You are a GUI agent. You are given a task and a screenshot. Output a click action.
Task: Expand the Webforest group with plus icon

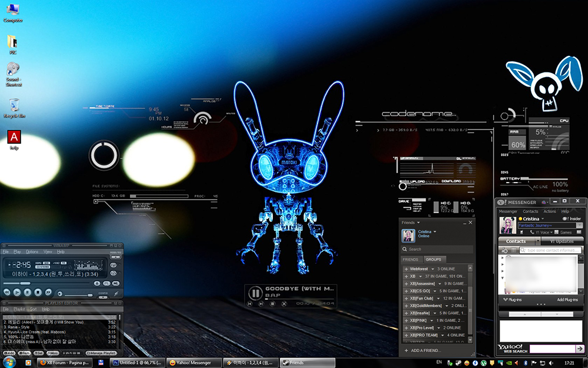pos(406,269)
